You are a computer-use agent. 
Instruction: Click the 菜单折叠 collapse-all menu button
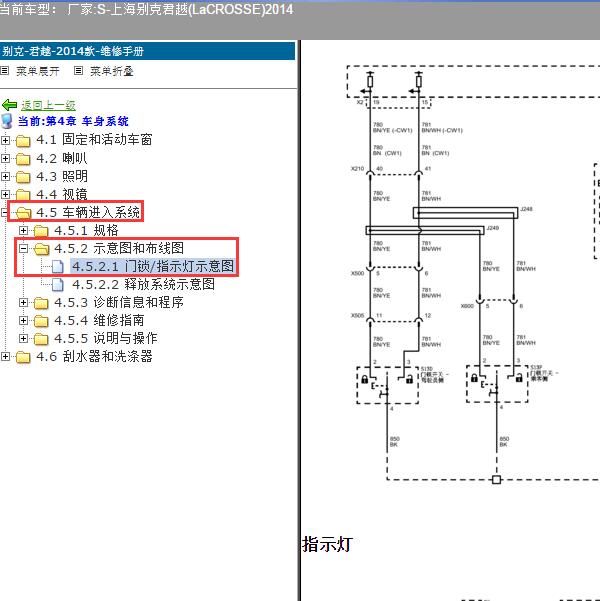click(x=112, y=71)
